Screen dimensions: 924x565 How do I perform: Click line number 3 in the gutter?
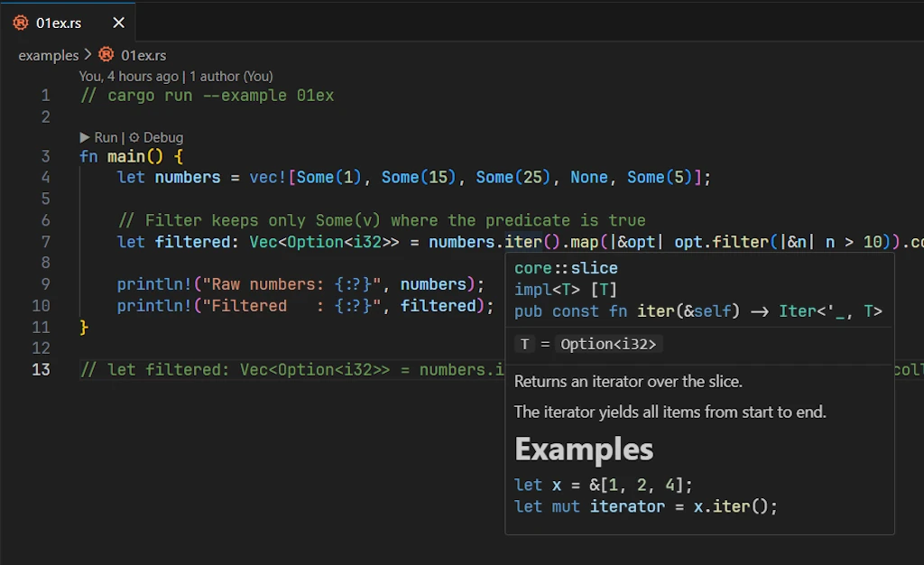[x=45, y=156]
